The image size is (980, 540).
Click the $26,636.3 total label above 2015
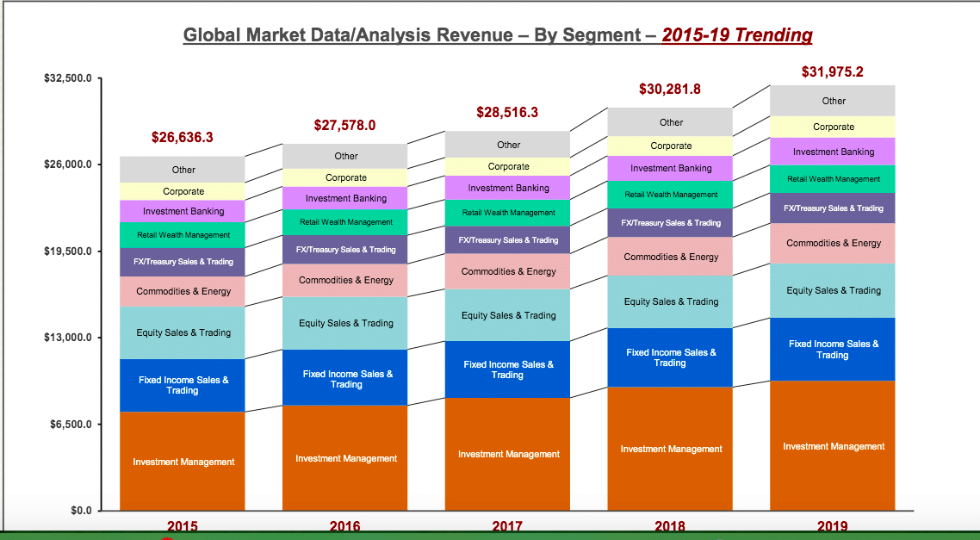coord(183,137)
